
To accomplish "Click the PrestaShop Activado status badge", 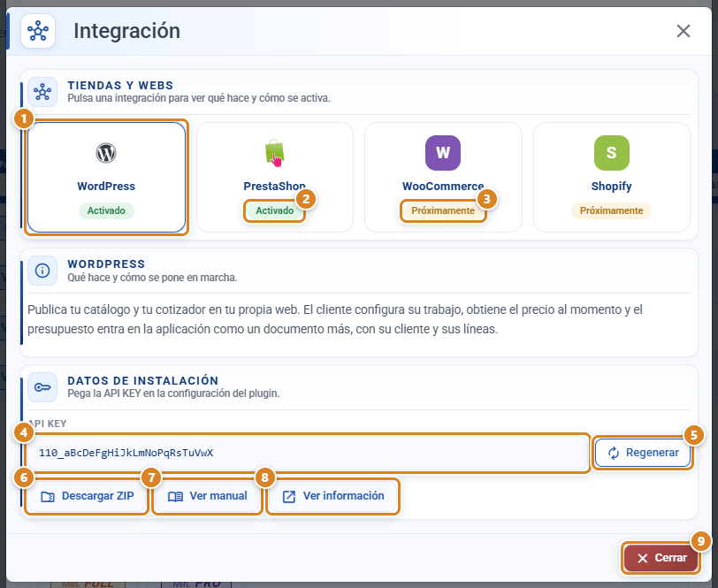I will pyautogui.click(x=275, y=210).
